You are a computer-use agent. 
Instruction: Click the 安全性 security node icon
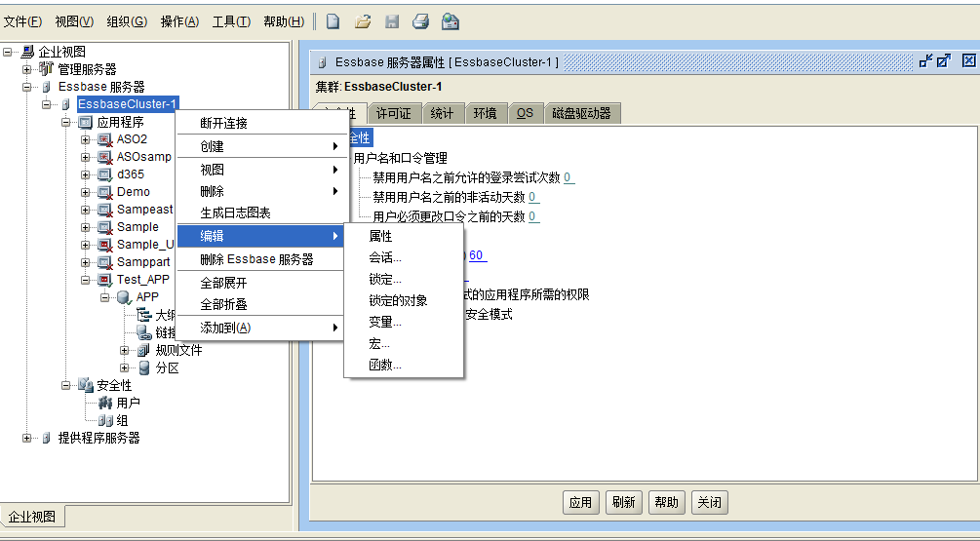coord(86,385)
